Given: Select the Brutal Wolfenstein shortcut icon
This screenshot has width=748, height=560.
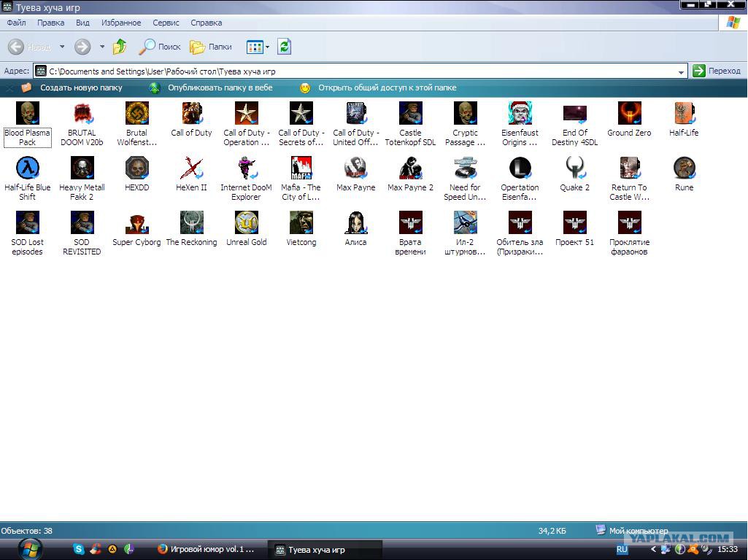Looking at the screenshot, I should click(x=137, y=114).
